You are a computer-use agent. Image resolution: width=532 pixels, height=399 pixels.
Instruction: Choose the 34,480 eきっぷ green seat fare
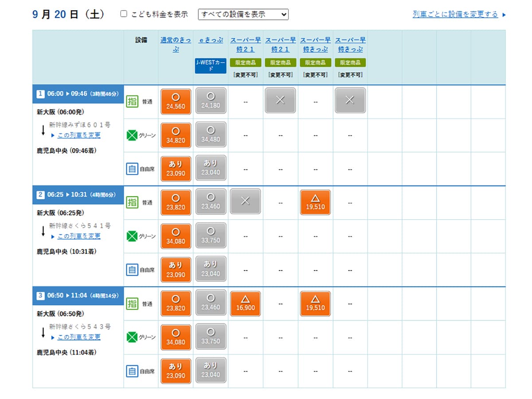coord(211,135)
